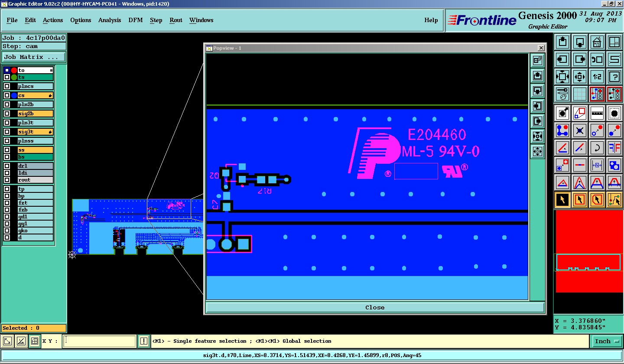Click the pan right icon in main toolbar
The width and height of the screenshot is (624, 364).
tap(580, 59)
